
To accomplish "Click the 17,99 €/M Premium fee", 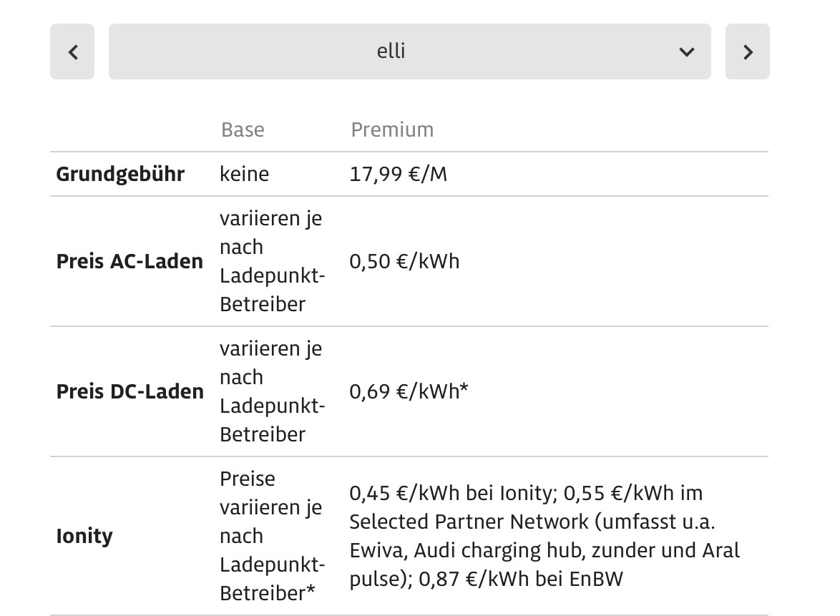I will pos(398,174).
